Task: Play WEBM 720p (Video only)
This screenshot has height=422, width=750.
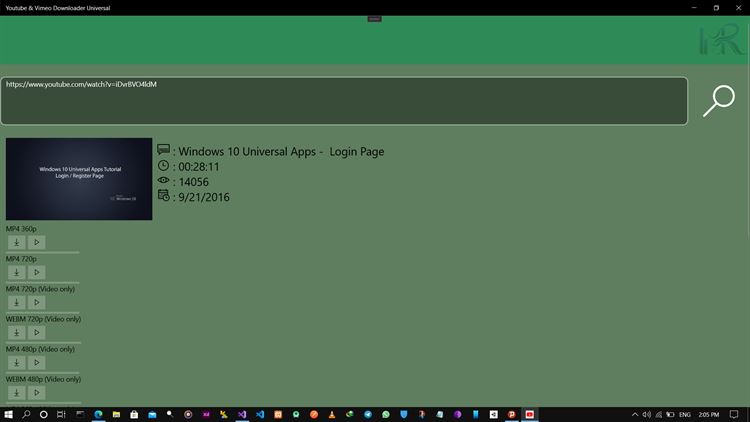Action: 36,333
